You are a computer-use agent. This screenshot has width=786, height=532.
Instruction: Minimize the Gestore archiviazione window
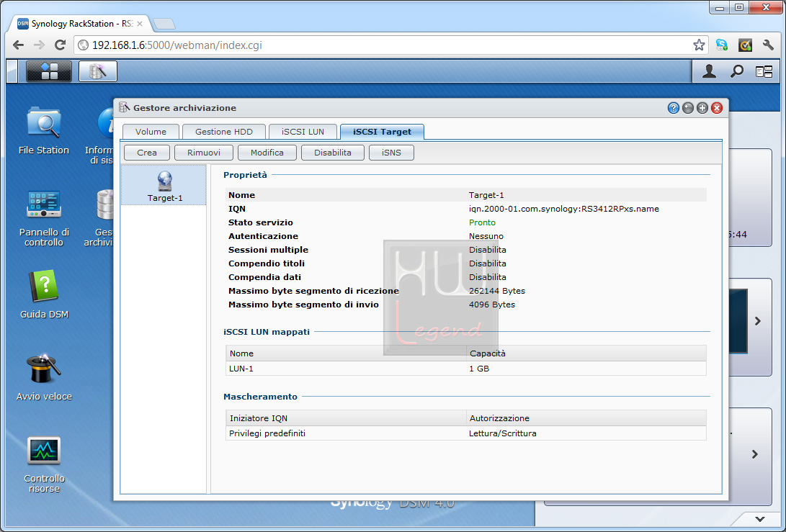tap(688, 108)
